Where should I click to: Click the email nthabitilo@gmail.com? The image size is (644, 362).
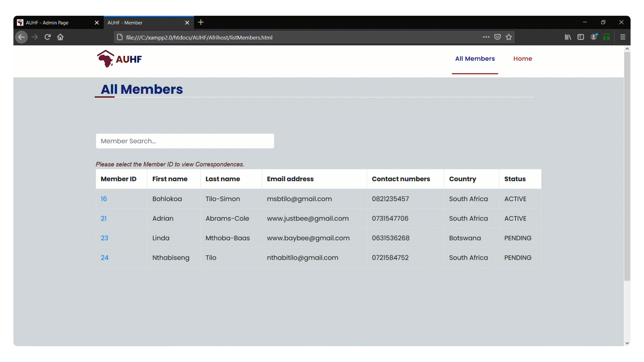pyautogui.click(x=302, y=258)
